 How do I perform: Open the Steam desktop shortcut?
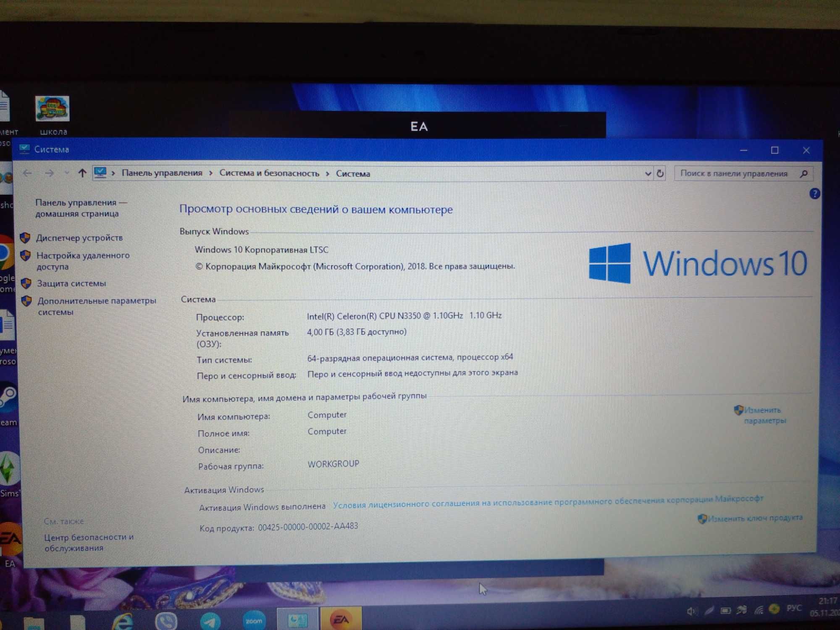(x=8, y=404)
